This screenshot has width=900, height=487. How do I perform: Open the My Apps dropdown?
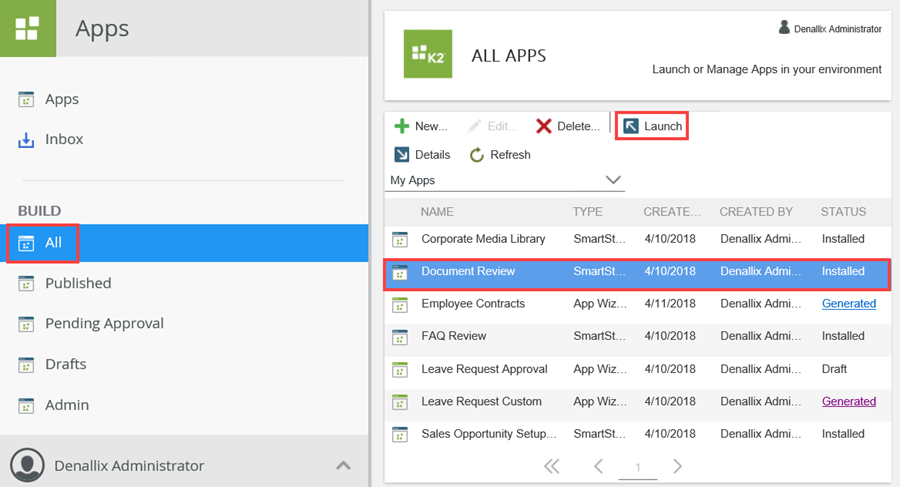[x=613, y=180]
